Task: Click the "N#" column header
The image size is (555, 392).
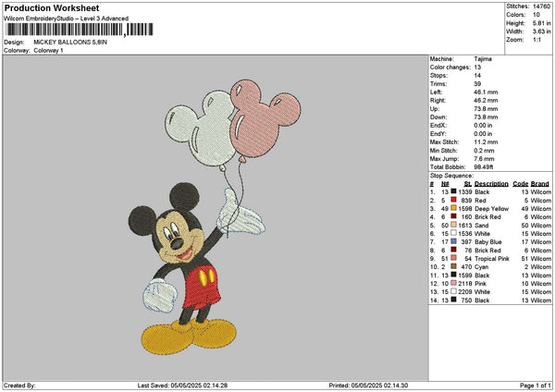Action: 445,184
